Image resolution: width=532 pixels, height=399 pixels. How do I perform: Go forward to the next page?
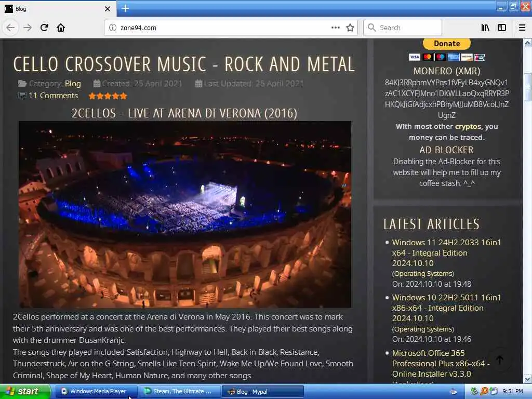point(28,28)
